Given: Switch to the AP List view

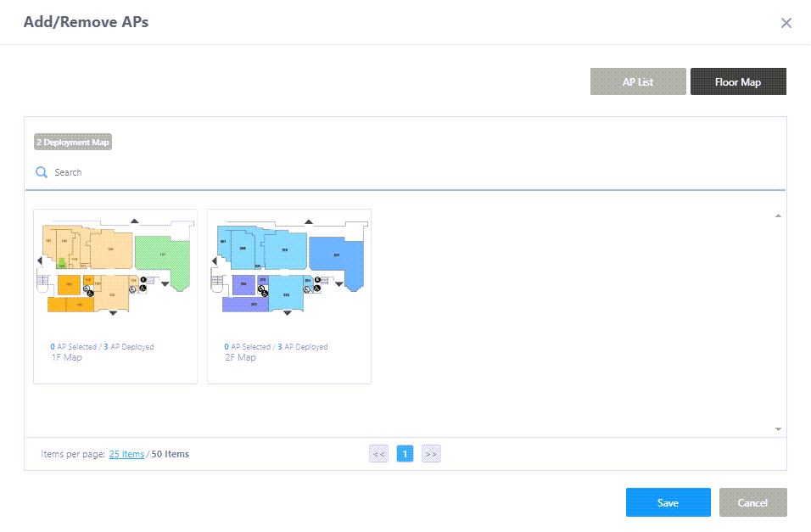Looking at the screenshot, I should click(x=638, y=82).
